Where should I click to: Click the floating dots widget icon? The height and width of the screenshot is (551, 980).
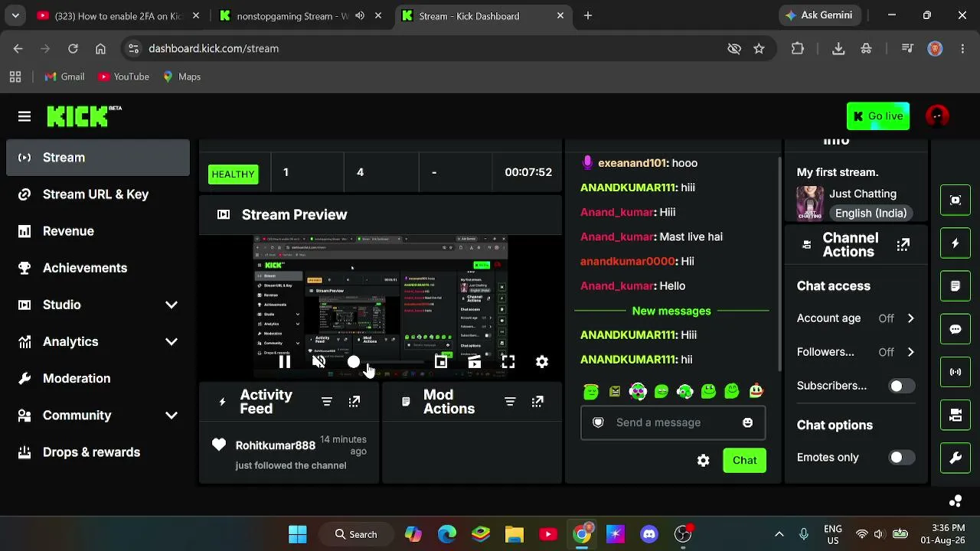955,501
